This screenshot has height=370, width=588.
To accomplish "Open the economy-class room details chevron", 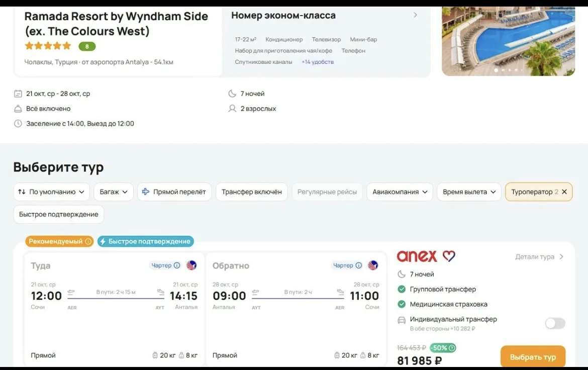I will (415, 15).
